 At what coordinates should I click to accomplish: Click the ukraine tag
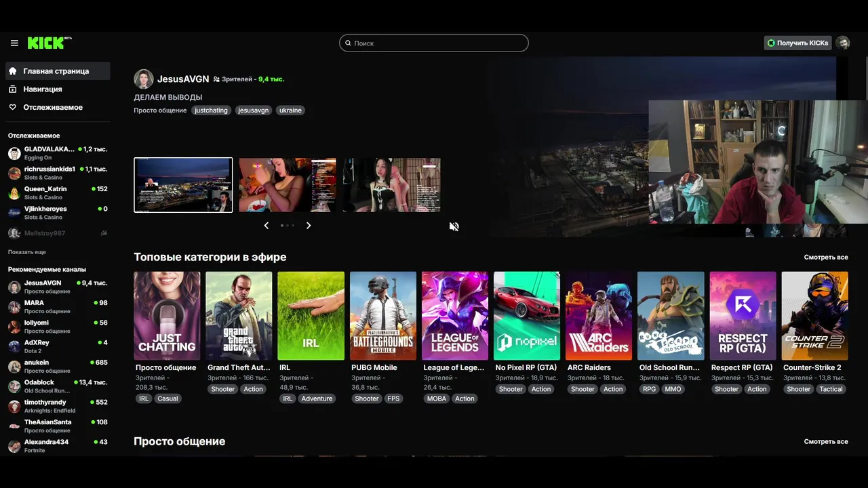point(290,110)
